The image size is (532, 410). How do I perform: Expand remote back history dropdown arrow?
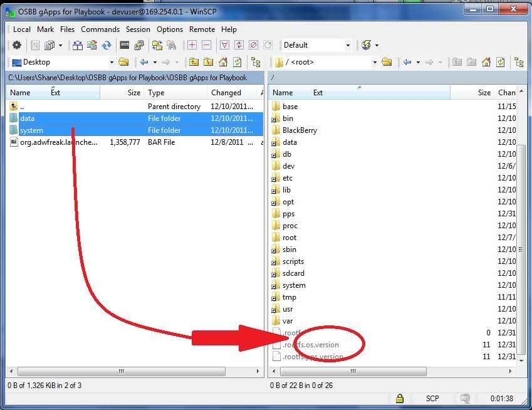[418, 62]
